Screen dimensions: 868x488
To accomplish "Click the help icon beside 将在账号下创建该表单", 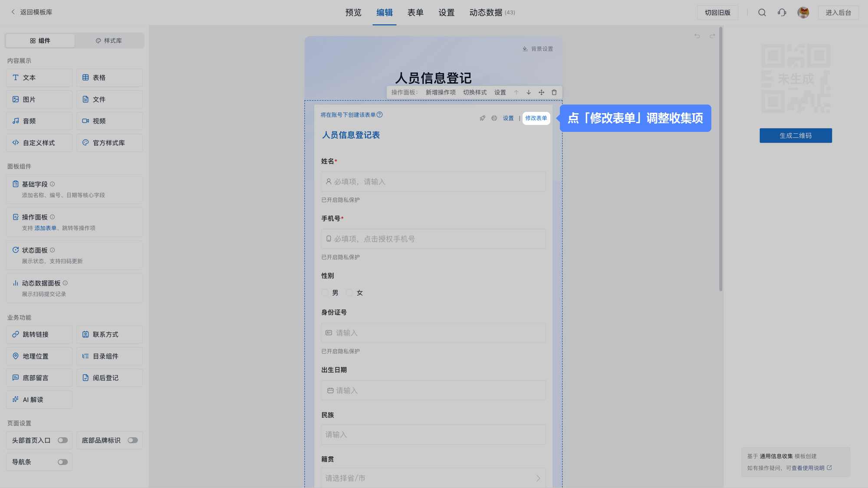I will [380, 115].
